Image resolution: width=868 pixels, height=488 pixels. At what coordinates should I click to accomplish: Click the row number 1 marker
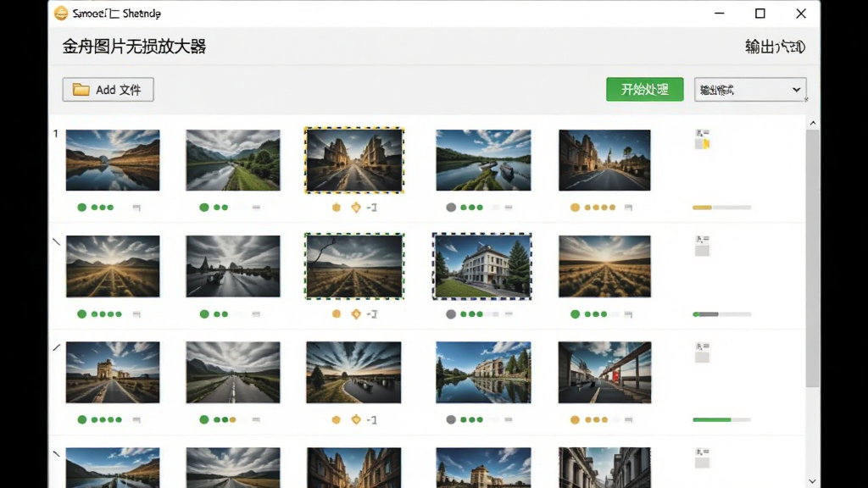click(x=55, y=133)
